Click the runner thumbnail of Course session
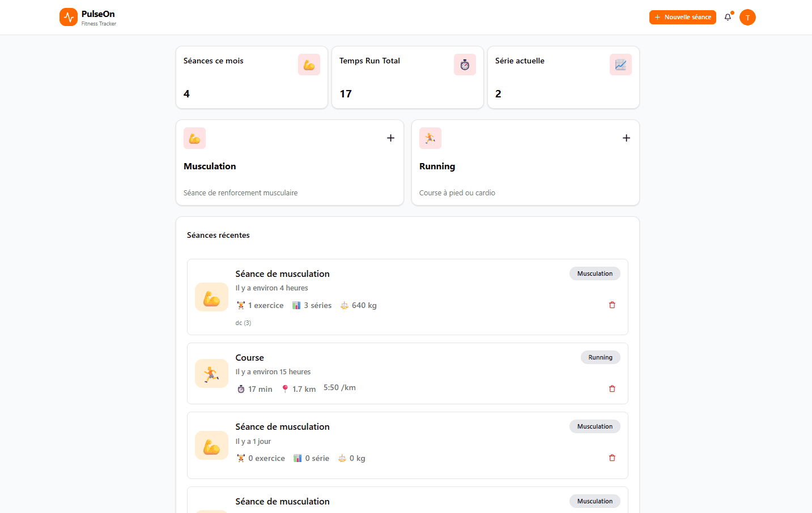The width and height of the screenshot is (812, 513). pos(211,374)
